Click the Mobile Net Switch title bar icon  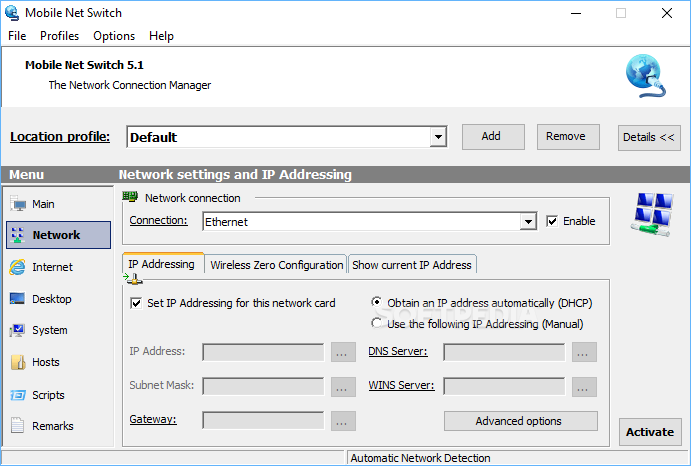12,13
